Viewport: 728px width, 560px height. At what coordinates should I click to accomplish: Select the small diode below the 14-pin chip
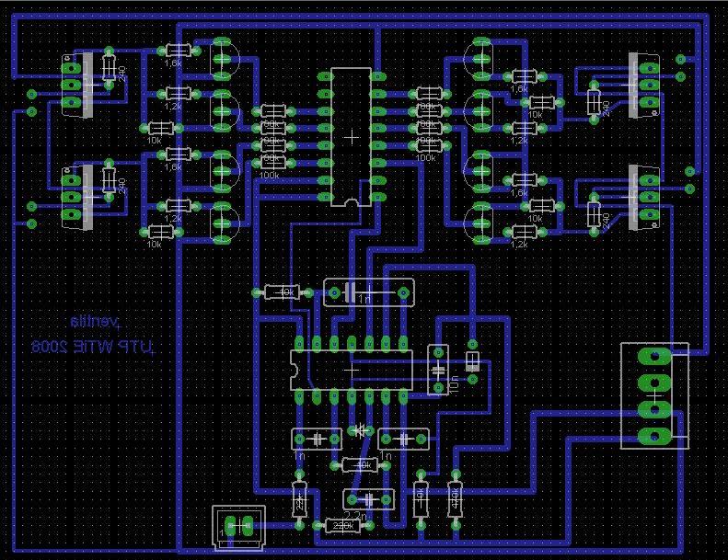click(360, 431)
